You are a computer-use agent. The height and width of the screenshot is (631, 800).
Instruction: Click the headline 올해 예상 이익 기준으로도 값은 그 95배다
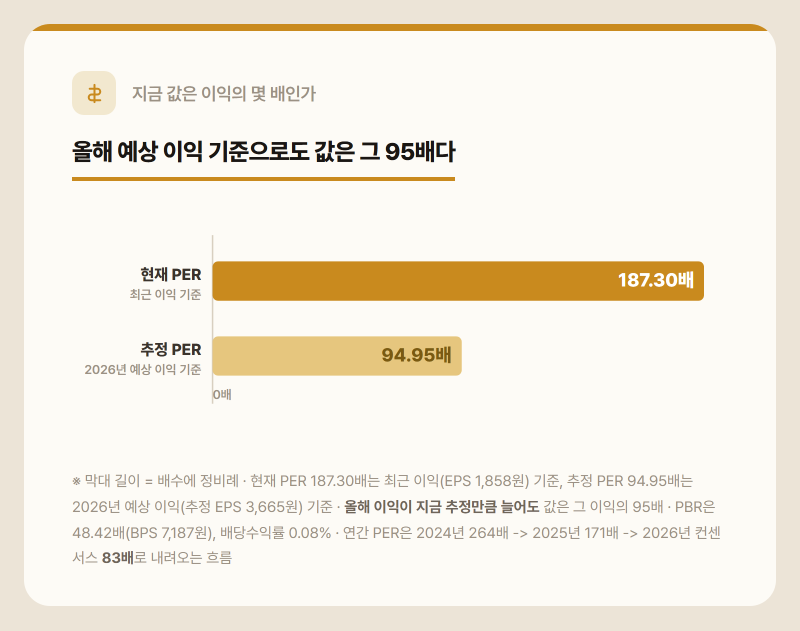pyautogui.click(x=263, y=152)
